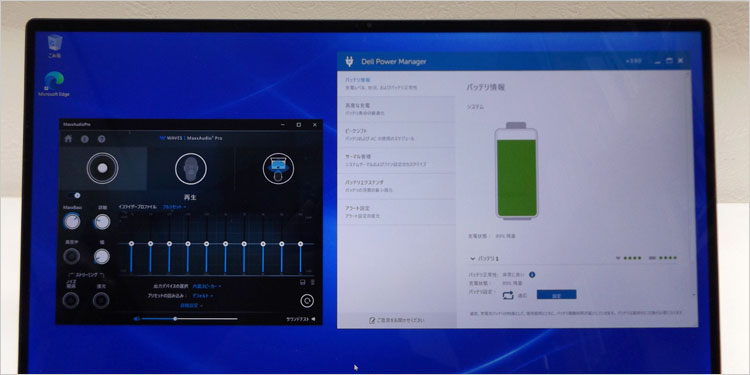
Task: Click the 高さ中 disabled knob
Action: click(72, 256)
